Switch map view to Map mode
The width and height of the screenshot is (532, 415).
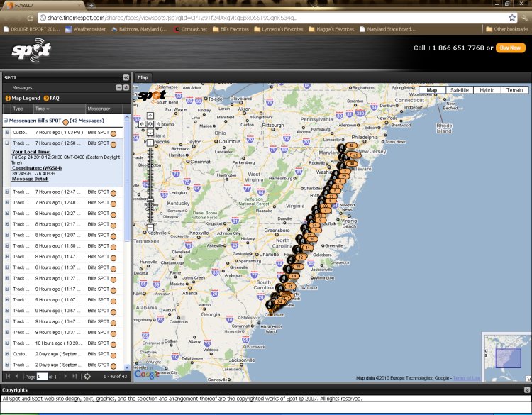(x=432, y=90)
